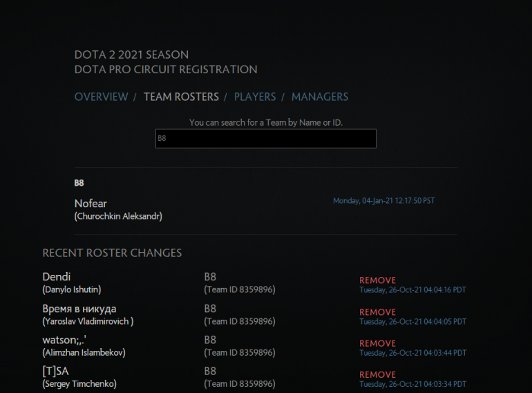This screenshot has width=532, height=393.
Task: Open the Overview tab
Action: 101,97
